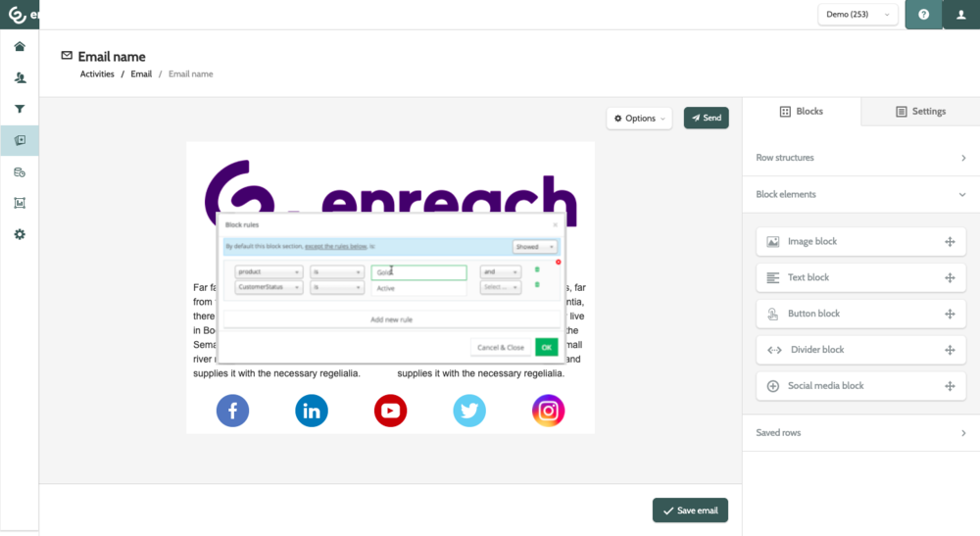Open the 'is' operator dropdown in CustomerStatus row
Image resolution: width=980 pixels, height=536 pixels.
[337, 287]
